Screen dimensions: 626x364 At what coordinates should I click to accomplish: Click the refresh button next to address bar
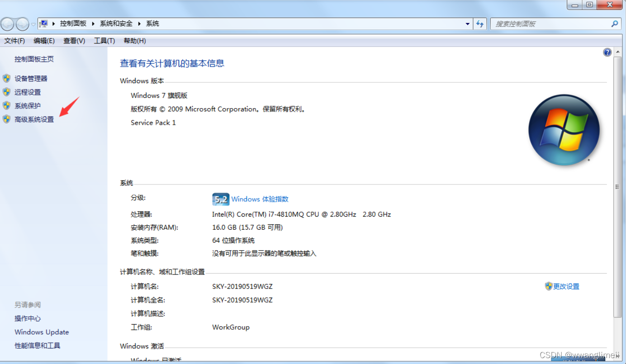coord(480,24)
